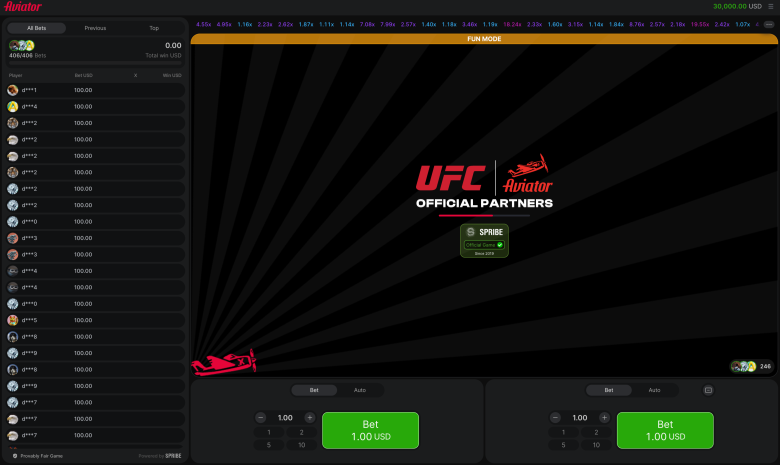This screenshot has height=465, width=780.
Task: Click the 246 players counter on the game field
Action: point(765,367)
